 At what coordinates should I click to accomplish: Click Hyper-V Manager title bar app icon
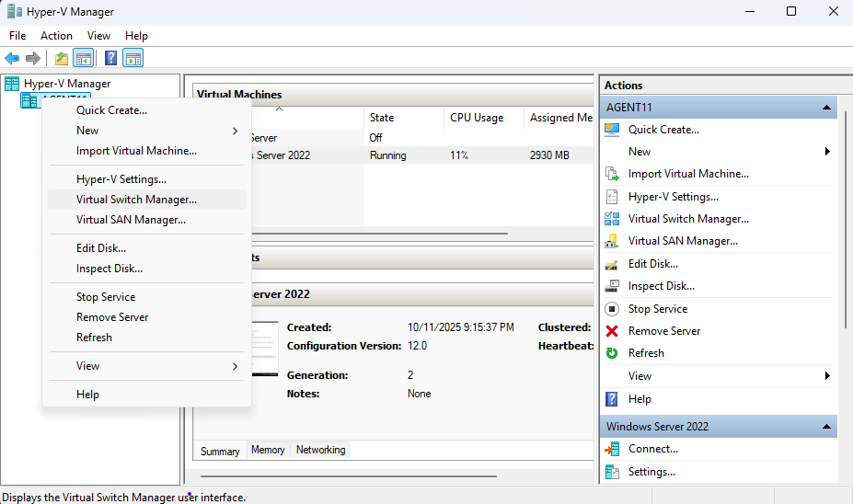pyautogui.click(x=14, y=11)
